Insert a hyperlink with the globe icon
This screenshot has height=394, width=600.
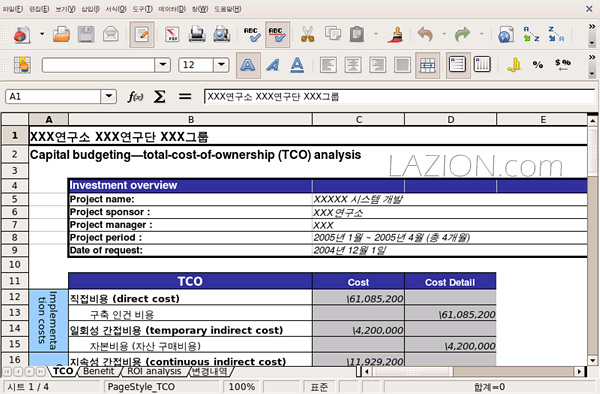pos(506,34)
